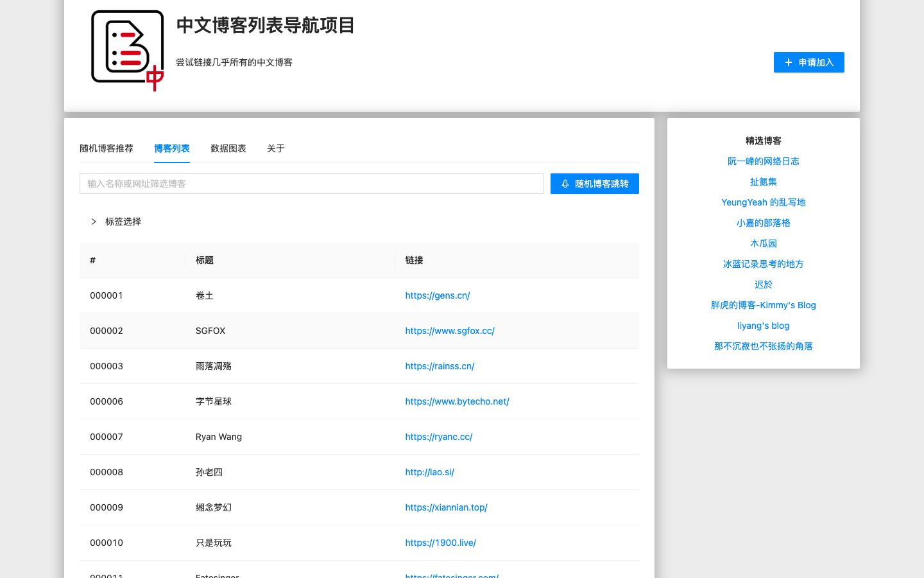This screenshot has width=924, height=578.
Task: Click the plus icon in 申请加入 button
Action: 788,62
